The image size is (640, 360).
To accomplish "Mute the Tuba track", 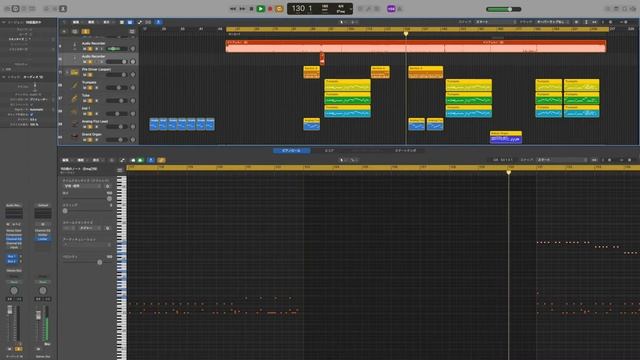I will (85, 101).
